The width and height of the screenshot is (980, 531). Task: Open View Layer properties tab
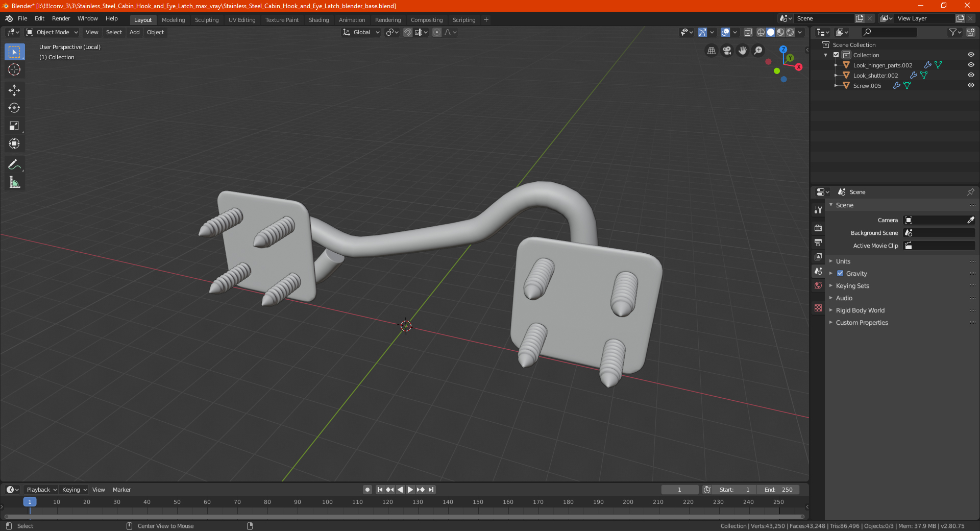[818, 256]
